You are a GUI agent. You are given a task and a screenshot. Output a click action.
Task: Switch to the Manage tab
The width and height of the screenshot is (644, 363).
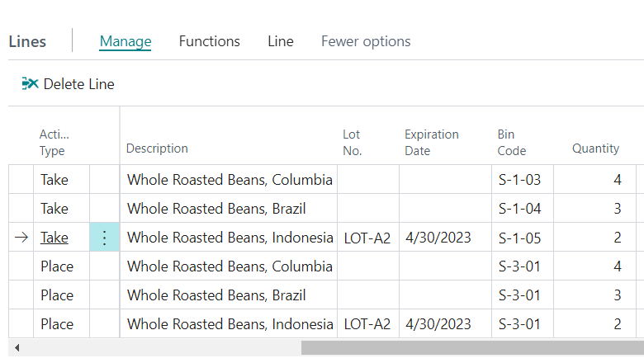click(125, 41)
